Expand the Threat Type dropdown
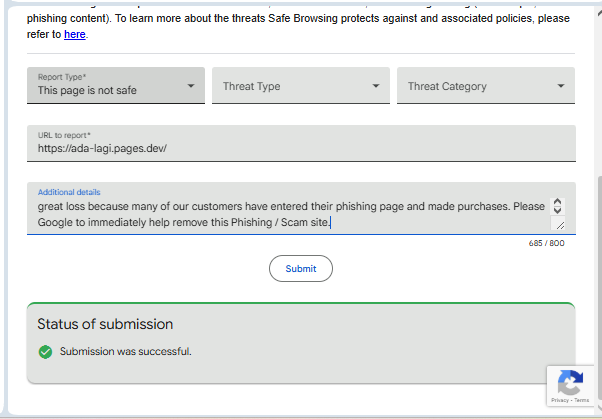This screenshot has width=602, height=419. tap(300, 86)
